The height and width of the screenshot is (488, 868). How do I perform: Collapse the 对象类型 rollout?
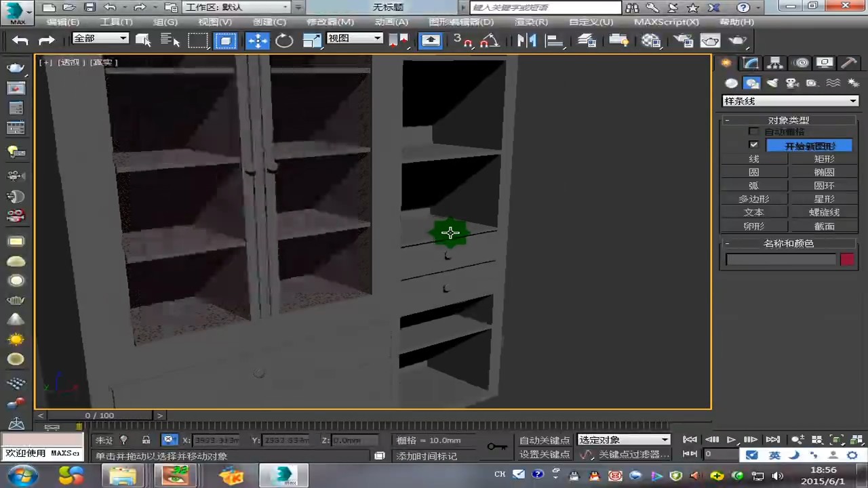coord(727,120)
